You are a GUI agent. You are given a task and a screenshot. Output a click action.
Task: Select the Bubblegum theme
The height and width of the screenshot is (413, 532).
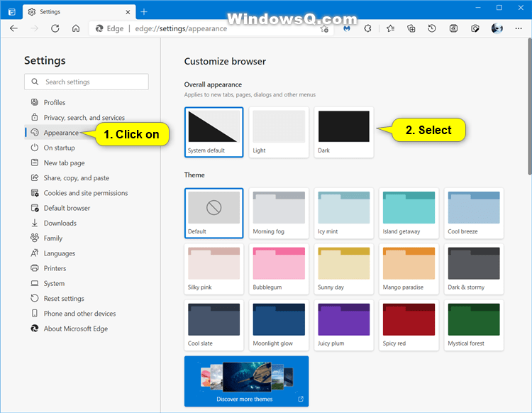279,269
